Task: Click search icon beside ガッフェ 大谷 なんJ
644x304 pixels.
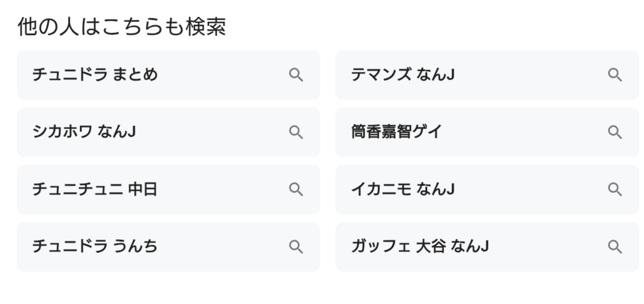Action: click(x=615, y=247)
